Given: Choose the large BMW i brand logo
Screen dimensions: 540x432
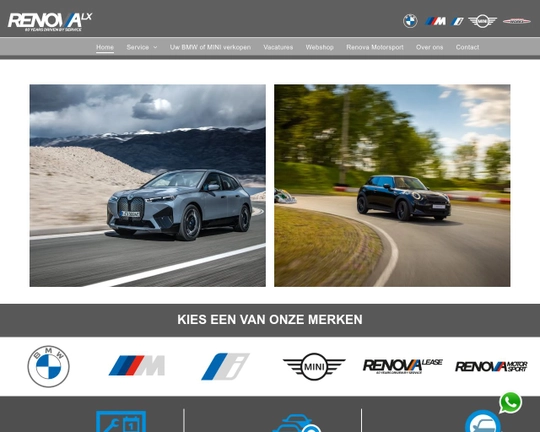Looking at the screenshot, I should [225, 366].
